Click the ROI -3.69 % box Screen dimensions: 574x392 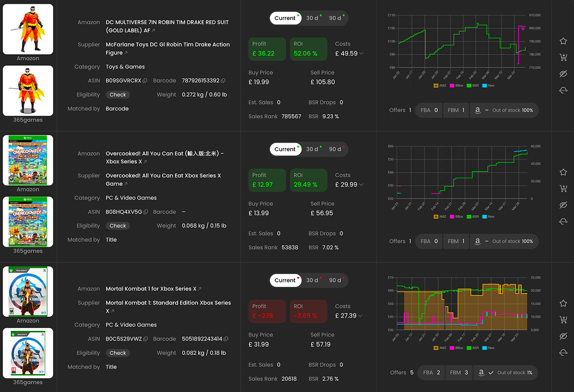[309, 311]
